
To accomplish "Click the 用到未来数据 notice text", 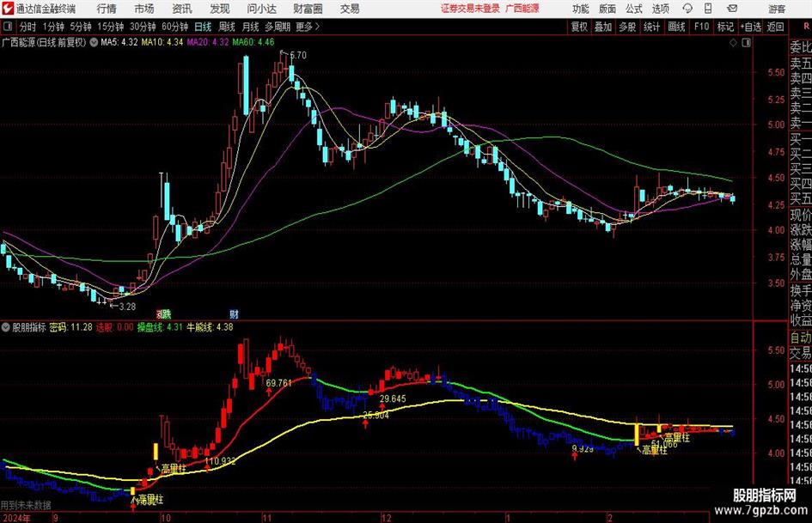I will 26,505.
